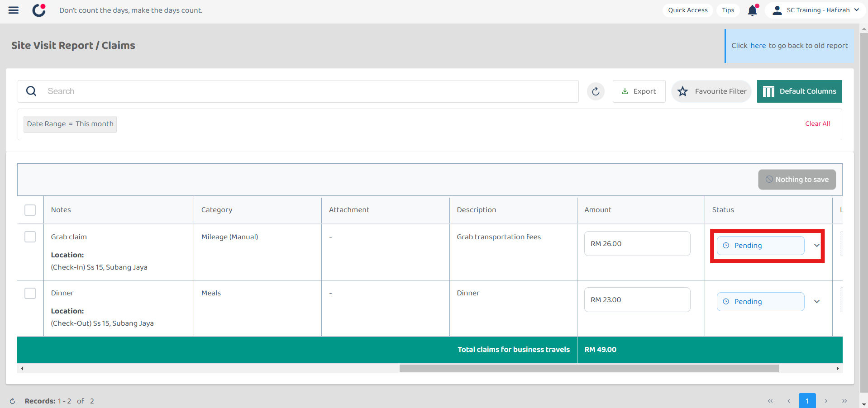Click the RM 23.00 amount field

click(x=637, y=300)
